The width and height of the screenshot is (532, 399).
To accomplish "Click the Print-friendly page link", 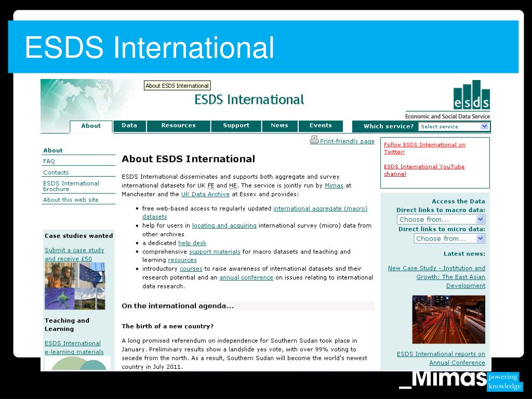I will pos(347,141).
